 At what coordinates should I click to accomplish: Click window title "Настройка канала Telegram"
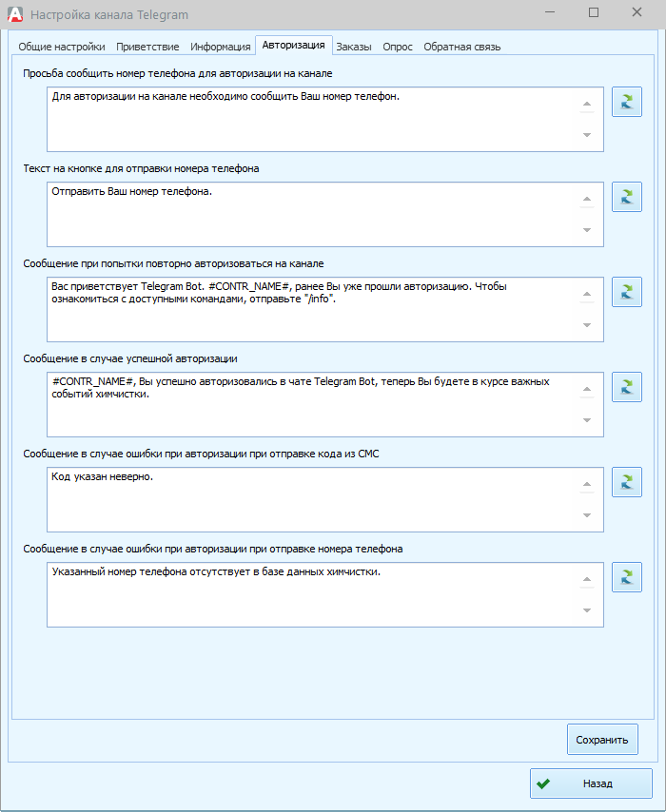tap(109, 15)
